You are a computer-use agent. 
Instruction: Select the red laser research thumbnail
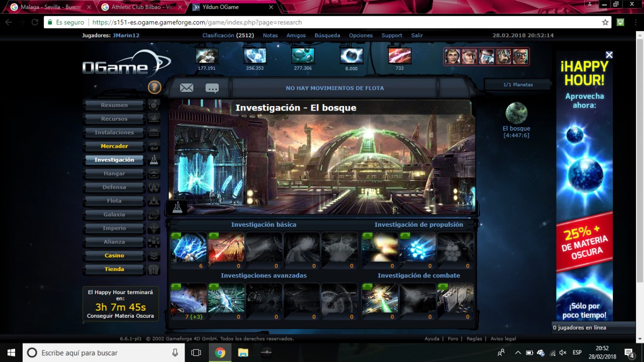[226, 250]
